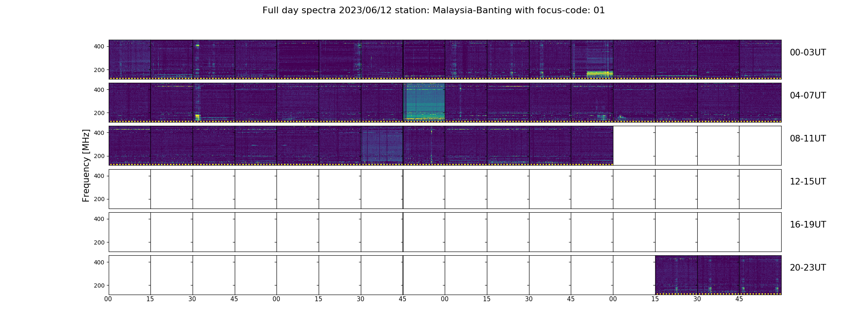Click the 200 tick label of the 00-03UT row
The height and width of the screenshot is (331, 868).
[x=99, y=70]
